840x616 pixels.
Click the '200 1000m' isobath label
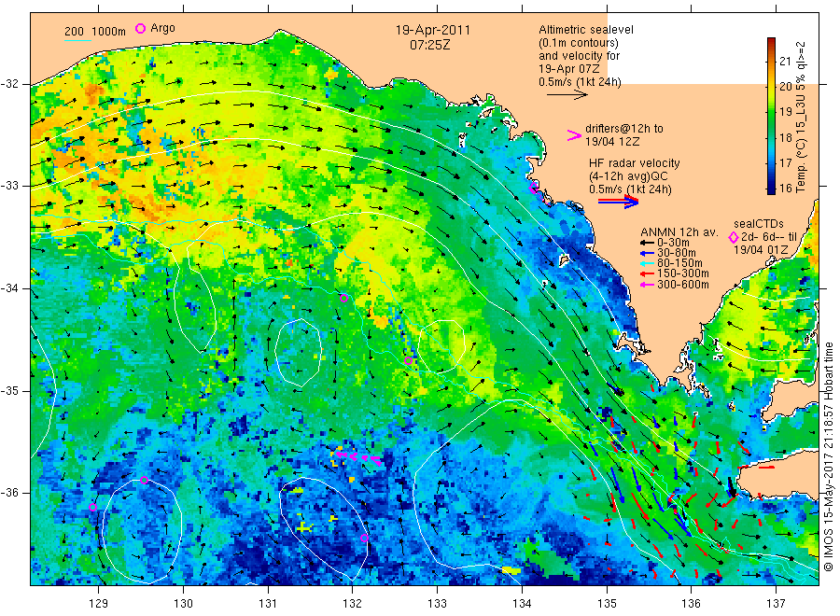[95, 32]
